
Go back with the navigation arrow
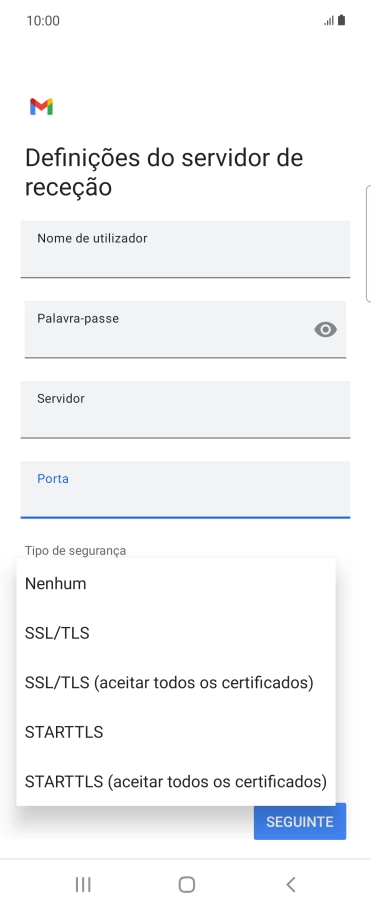pos(291,884)
